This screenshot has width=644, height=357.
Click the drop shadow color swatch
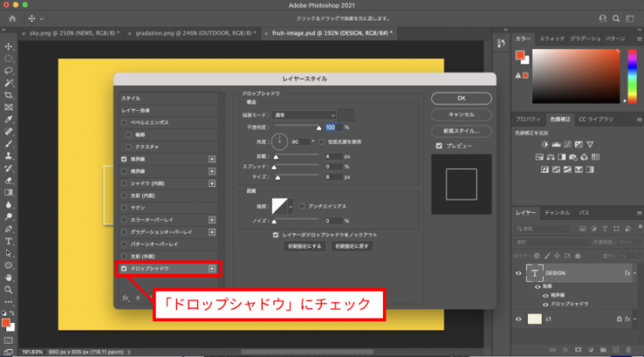tap(346, 115)
